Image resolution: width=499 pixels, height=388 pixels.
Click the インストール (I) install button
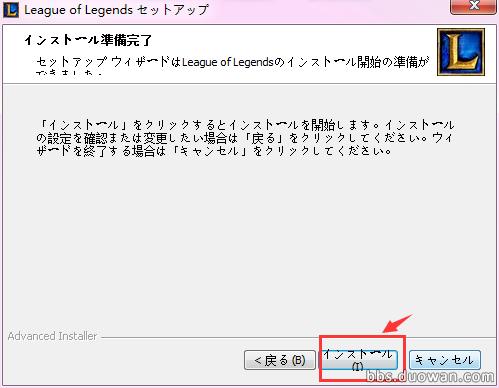click(x=359, y=360)
